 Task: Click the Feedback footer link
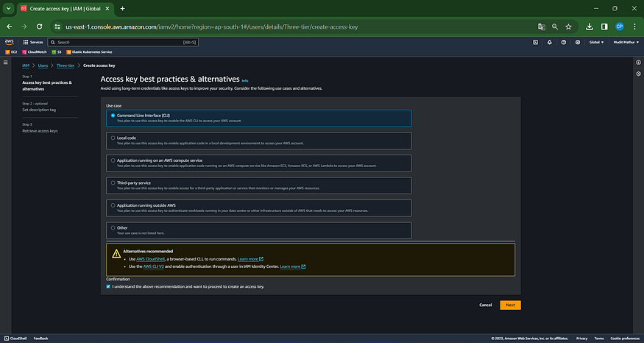coord(40,339)
